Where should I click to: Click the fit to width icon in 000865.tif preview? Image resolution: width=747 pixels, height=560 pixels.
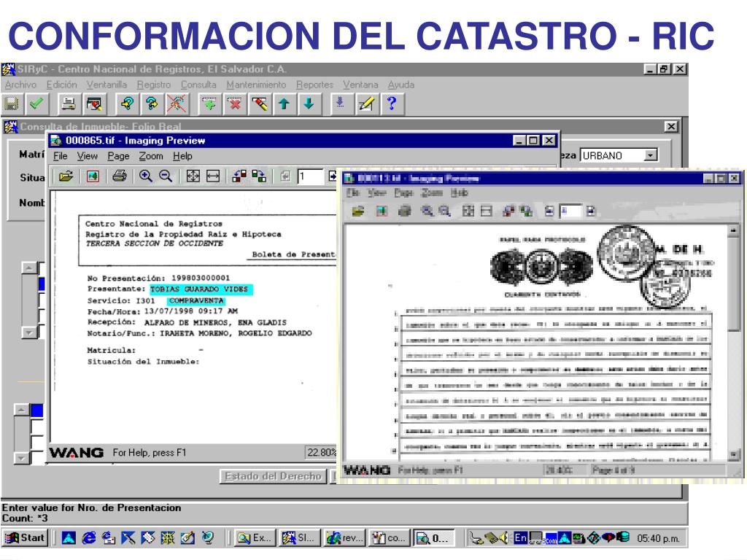click(213, 176)
